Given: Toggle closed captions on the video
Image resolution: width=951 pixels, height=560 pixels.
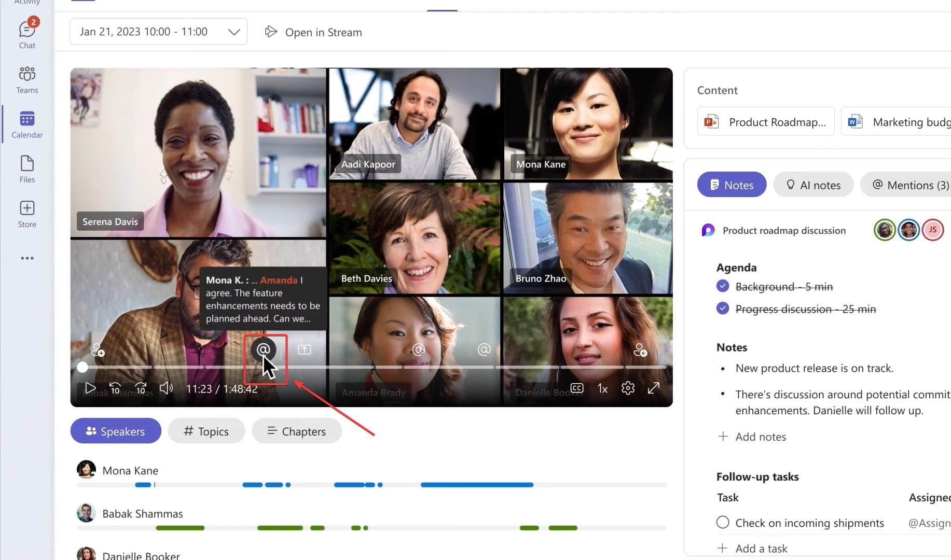Looking at the screenshot, I should [576, 388].
